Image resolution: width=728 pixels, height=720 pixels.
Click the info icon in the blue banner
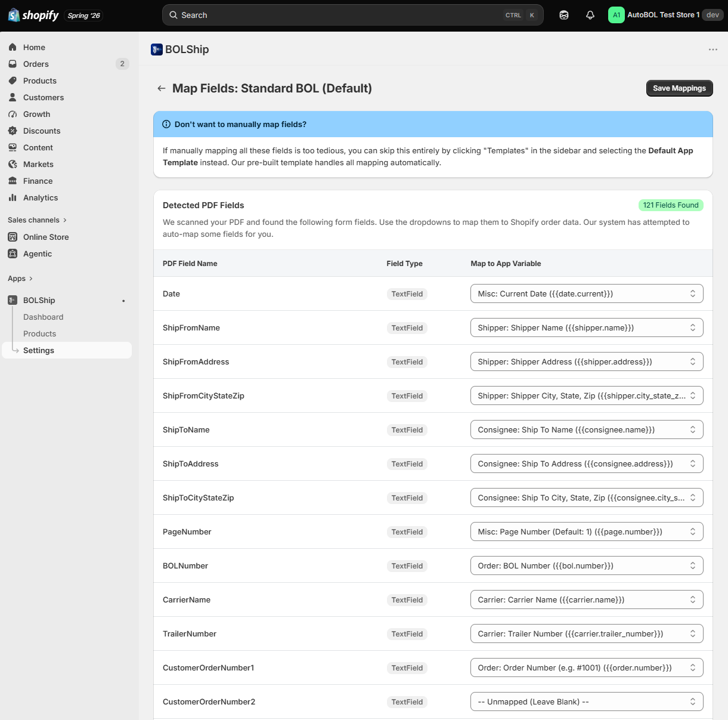(x=166, y=124)
